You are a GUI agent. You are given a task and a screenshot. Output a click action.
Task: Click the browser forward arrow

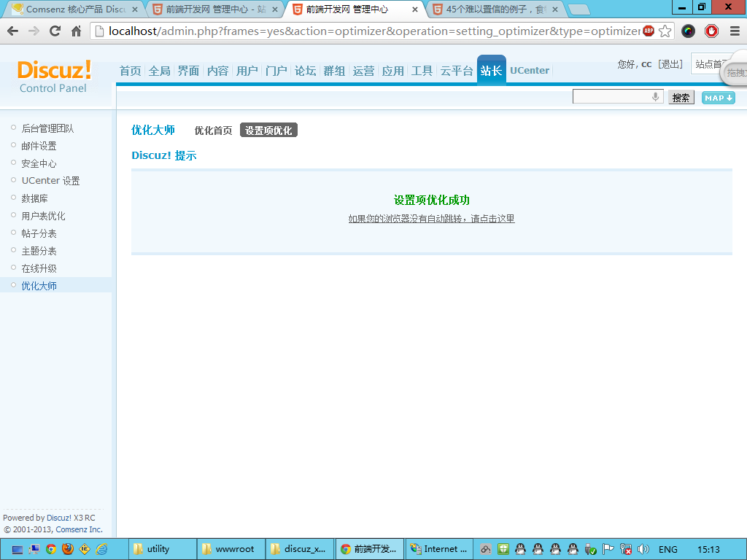(34, 31)
